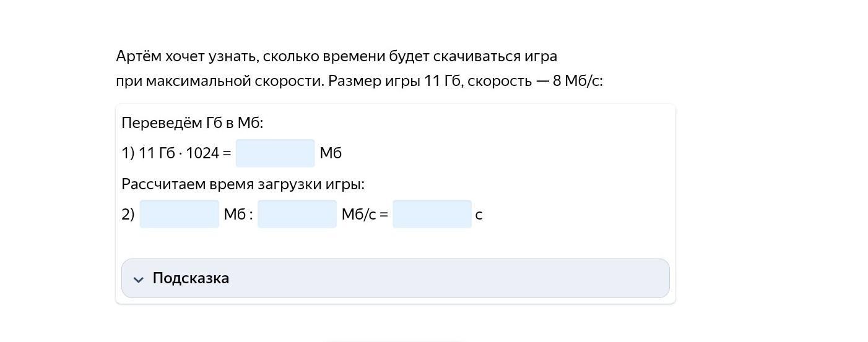Screen dimensions: 868x342
Task: Click the step number 2) label
Action: (x=128, y=215)
